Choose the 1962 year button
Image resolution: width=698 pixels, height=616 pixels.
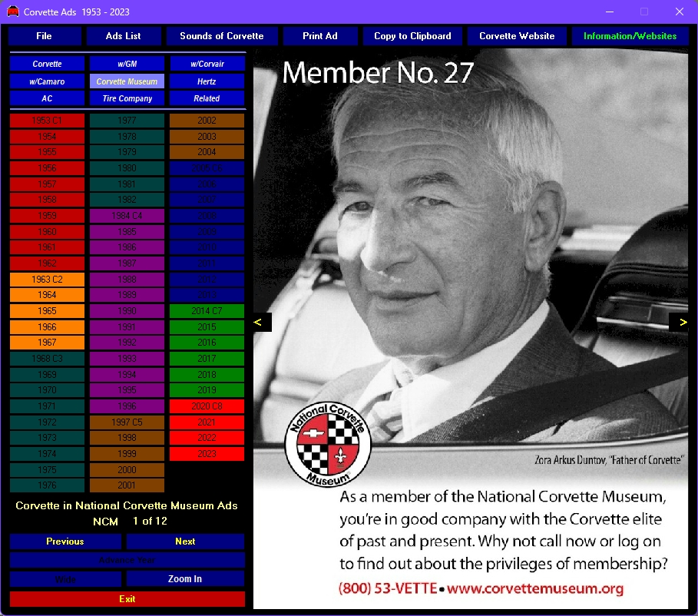[x=47, y=263]
